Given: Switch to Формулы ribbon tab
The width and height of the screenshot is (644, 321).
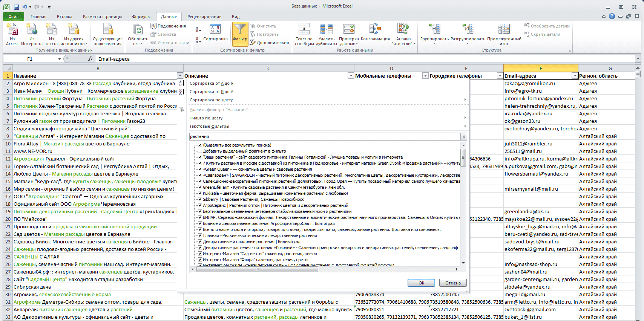Looking at the screenshot, I should point(141,17).
